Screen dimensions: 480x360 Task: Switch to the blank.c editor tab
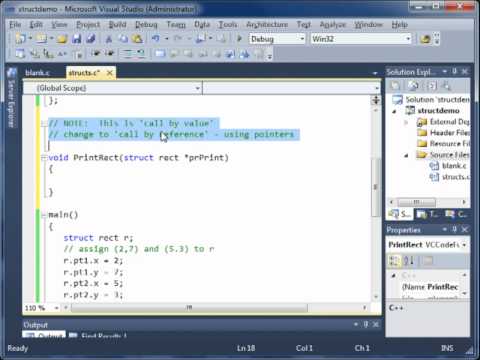tap(37, 73)
